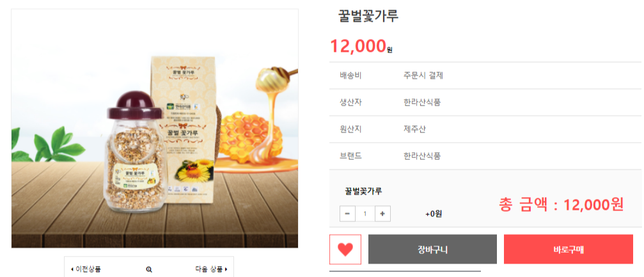Click the 12,000원 product price
The width and height of the screenshot is (644, 277).
click(361, 46)
